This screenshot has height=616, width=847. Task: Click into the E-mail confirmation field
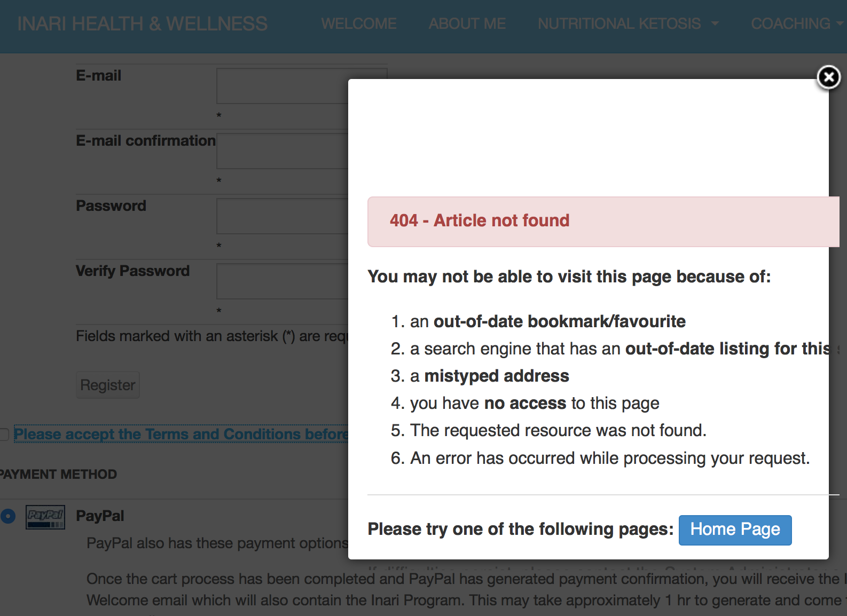[282, 151]
